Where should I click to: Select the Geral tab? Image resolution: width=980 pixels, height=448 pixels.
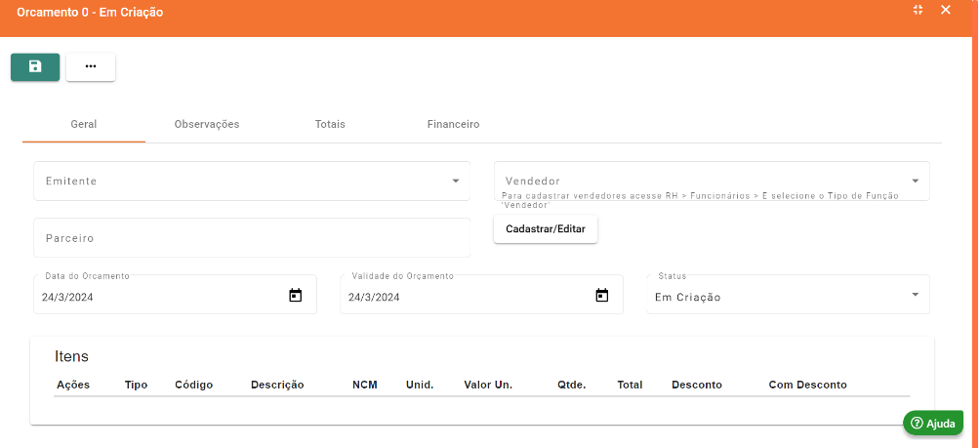[x=84, y=125]
